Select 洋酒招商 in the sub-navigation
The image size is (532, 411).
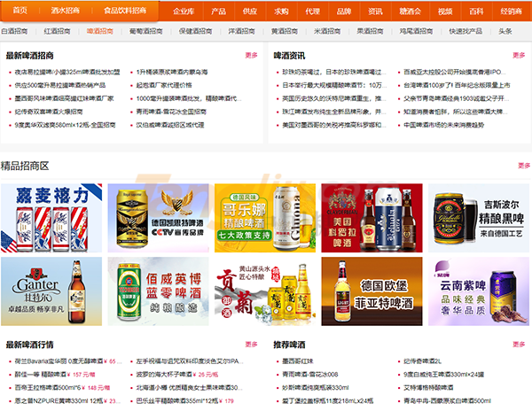click(x=241, y=31)
